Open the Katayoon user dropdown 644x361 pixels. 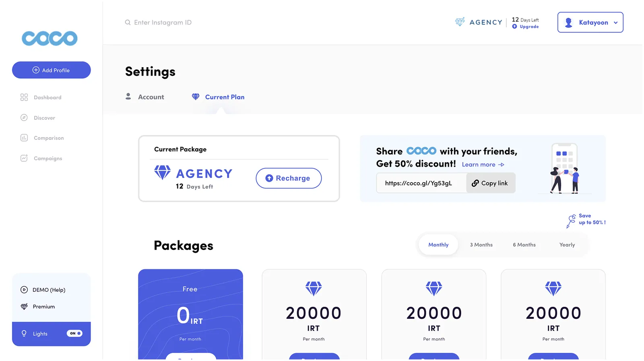(590, 23)
